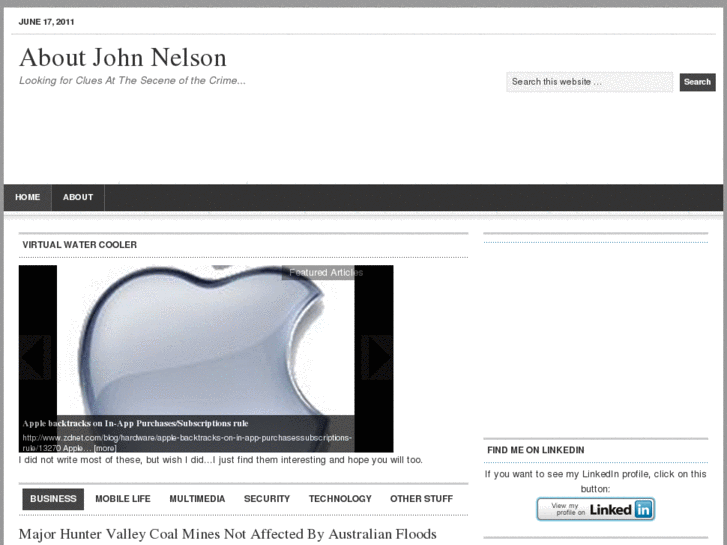Open the LinkedIn profile badge button

coord(596,509)
